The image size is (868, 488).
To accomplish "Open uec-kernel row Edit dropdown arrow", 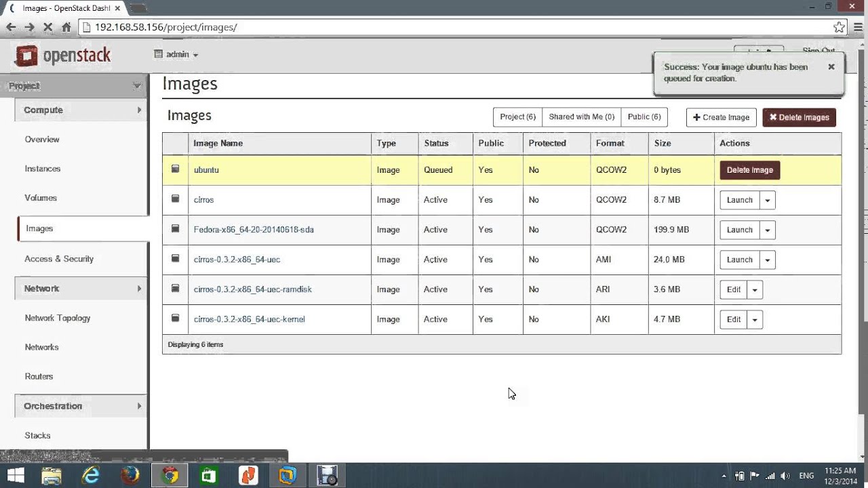I will 755,319.
